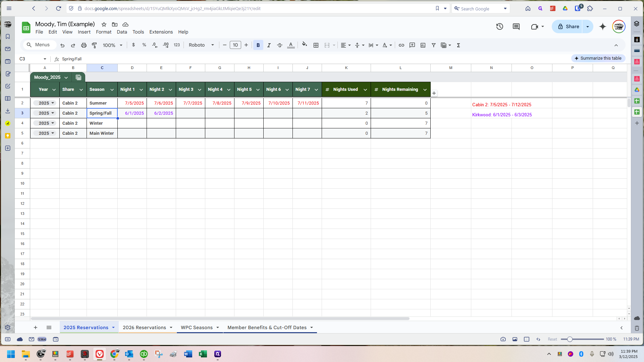
Task: Expand the Moody_2025 table menu
Action: coord(66,77)
